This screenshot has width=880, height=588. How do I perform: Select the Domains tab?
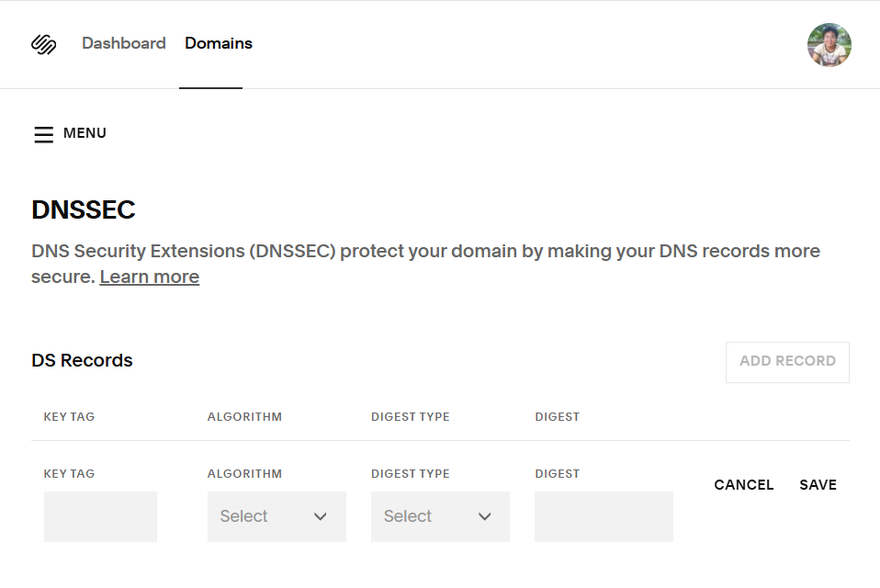(218, 43)
